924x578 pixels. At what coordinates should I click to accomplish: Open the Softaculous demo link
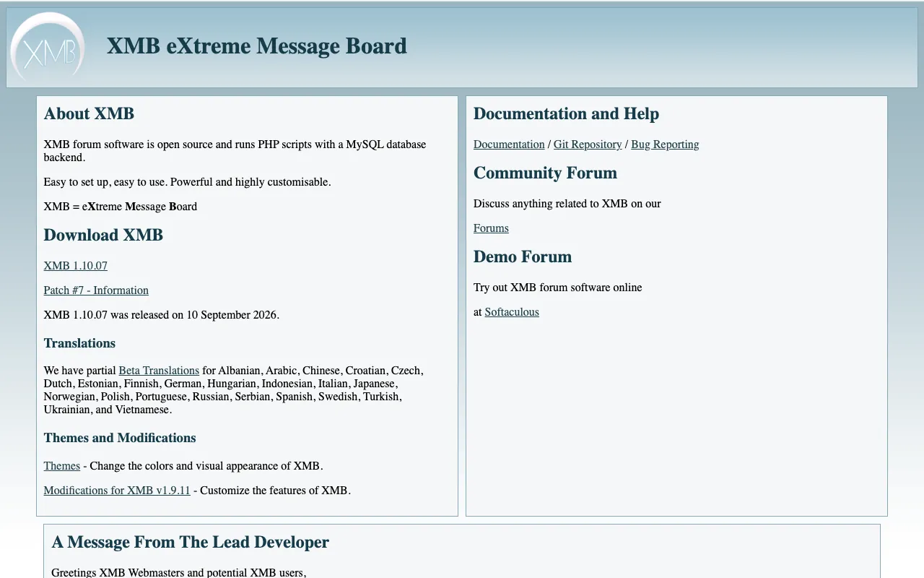512,312
